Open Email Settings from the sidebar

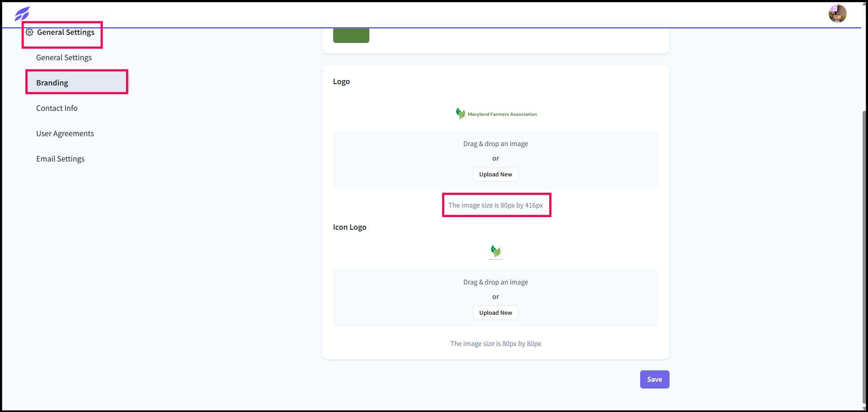click(x=60, y=159)
